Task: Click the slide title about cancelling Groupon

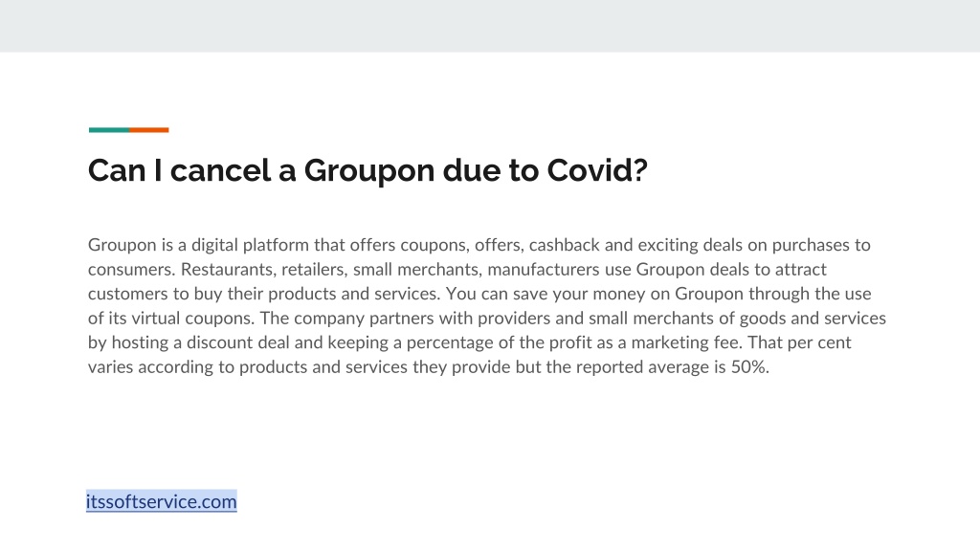Action: point(367,170)
